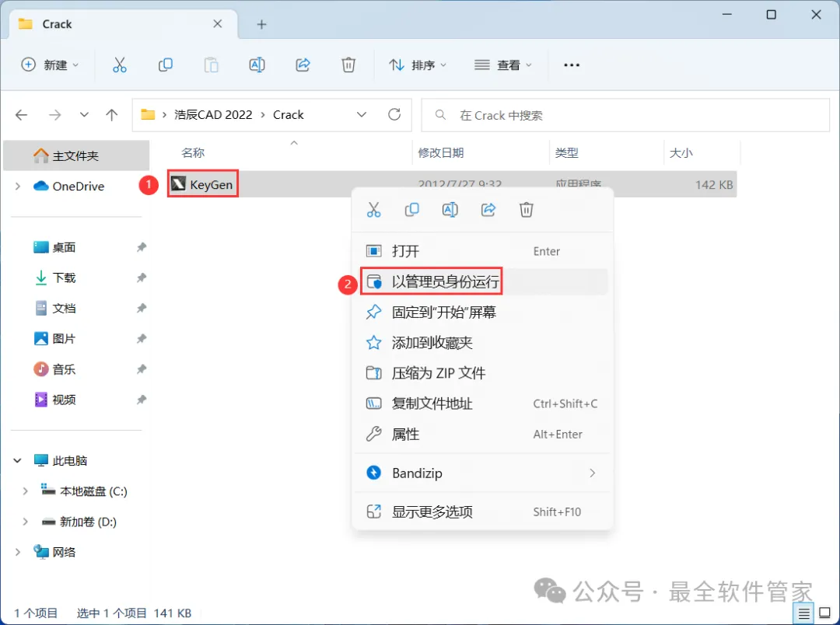Image resolution: width=840 pixels, height=625 pixels.
Task: Unpin 桌面 using its pin icon
Action: tap(141, 247)
